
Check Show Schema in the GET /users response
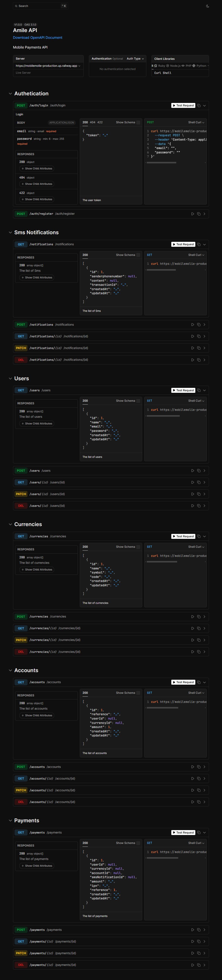(138, 401)
